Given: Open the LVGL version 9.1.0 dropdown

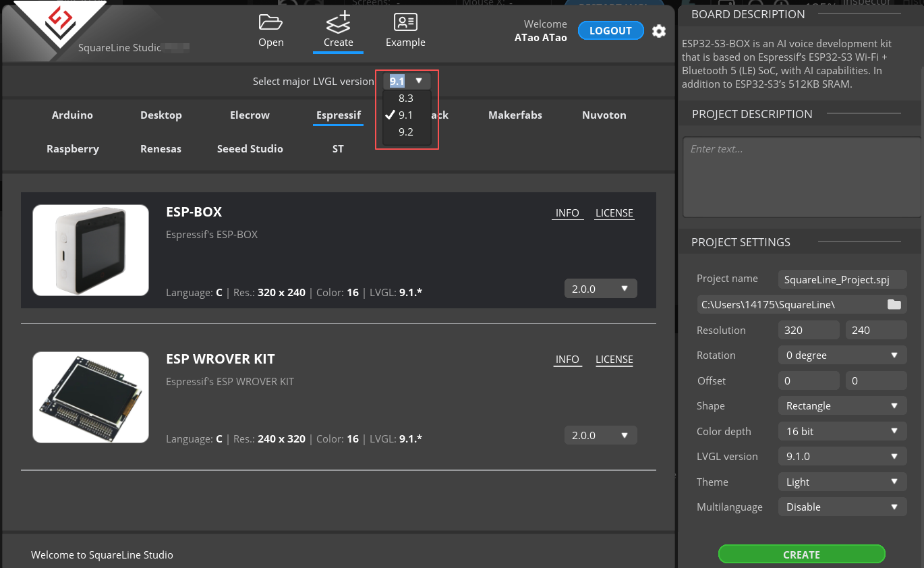Looking at the screenshot, I should 842,457.
